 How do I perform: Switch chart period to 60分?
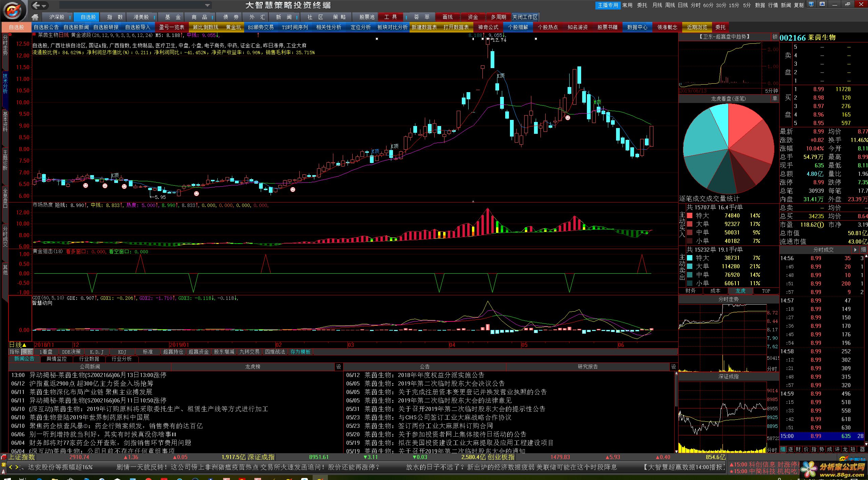708,5
